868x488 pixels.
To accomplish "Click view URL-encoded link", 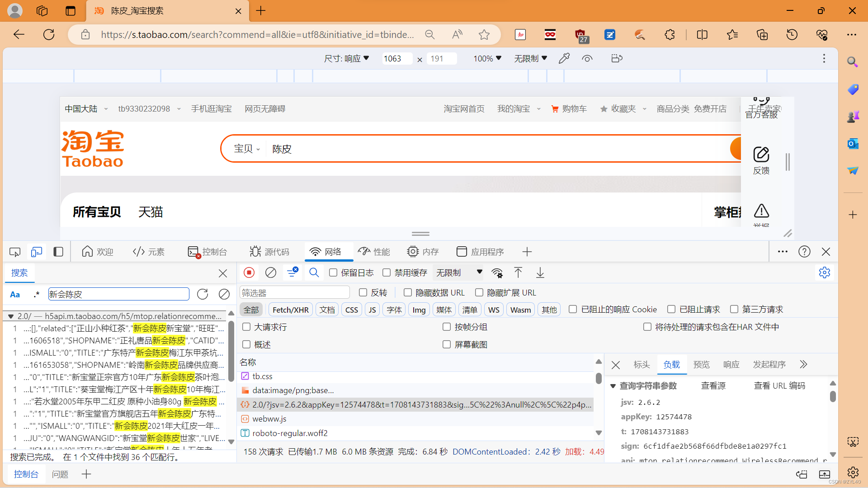I will (x=779, y=386).
